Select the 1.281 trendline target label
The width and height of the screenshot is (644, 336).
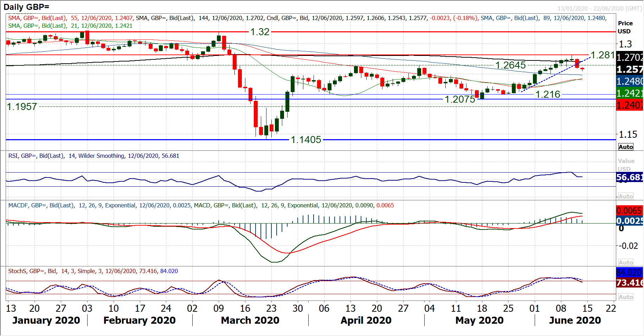click(x=603, y=55)
